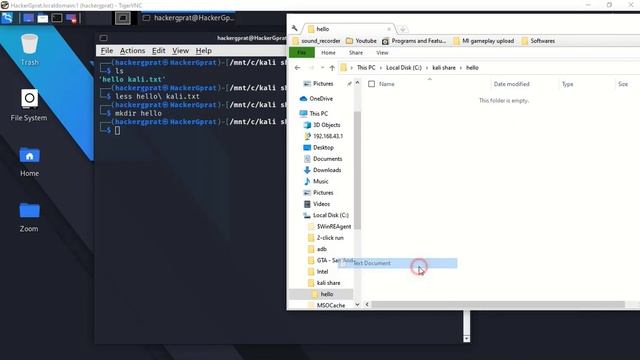Click the 'hello kali.txt' output line in the terminal
The image size is (640, 360).
[x=132, y=79]
